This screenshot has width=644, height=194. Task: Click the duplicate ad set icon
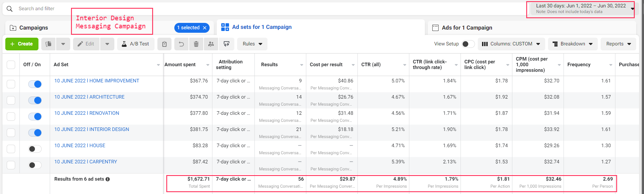[x=49, y=44]
